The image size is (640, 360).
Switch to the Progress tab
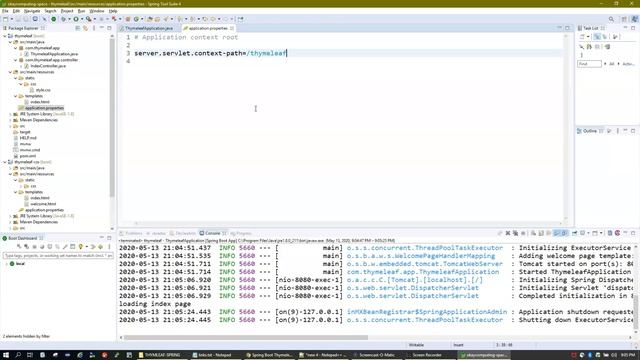click(x=241, y=233)
